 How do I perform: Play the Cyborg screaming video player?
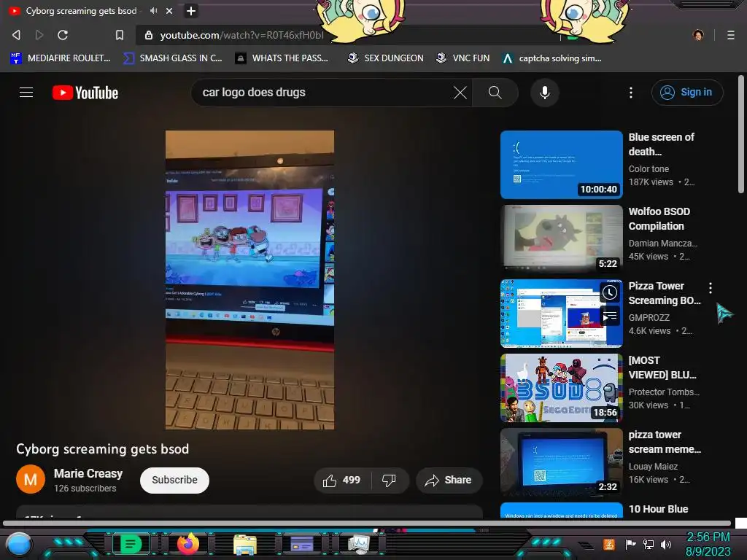pyautogui.click(x=249, y=280)
